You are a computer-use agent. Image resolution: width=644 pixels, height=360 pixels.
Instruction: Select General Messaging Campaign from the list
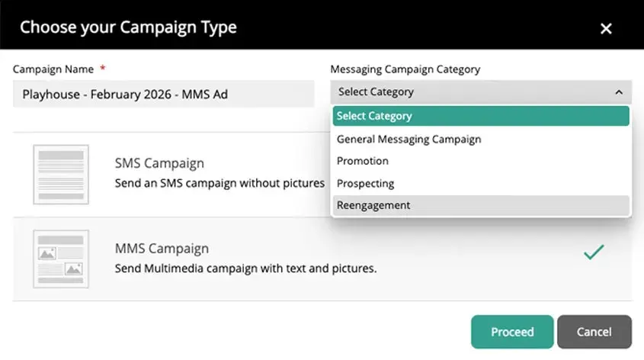[409, 140]
